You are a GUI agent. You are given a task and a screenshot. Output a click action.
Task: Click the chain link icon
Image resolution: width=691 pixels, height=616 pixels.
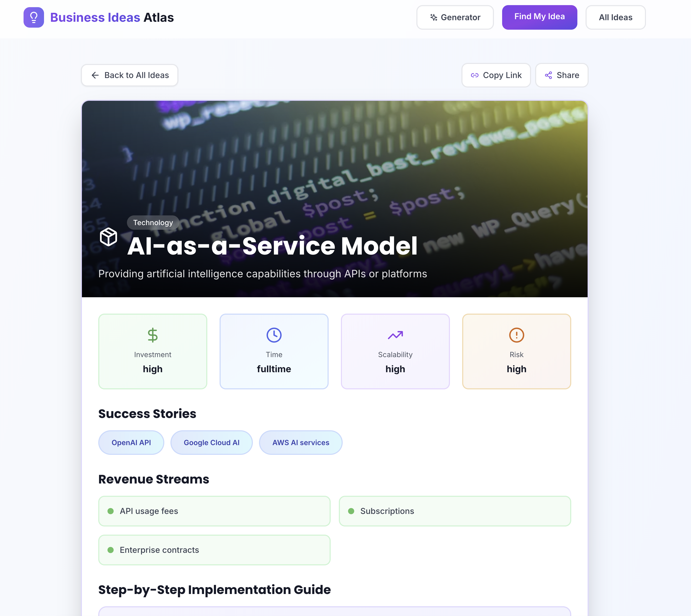[x=475, y=75]
